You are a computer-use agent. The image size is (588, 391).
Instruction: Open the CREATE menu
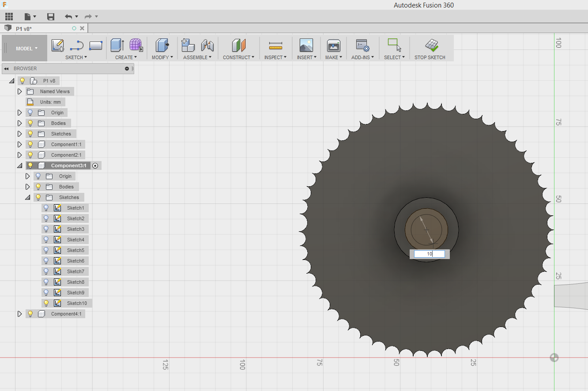(x=126, y=57)
